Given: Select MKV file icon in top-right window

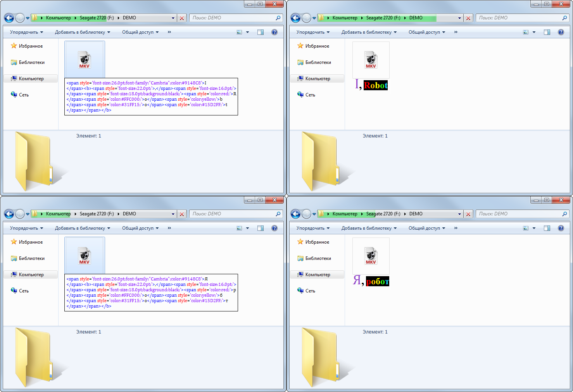Looking at the screenshot, I should (x=371, y=60).
